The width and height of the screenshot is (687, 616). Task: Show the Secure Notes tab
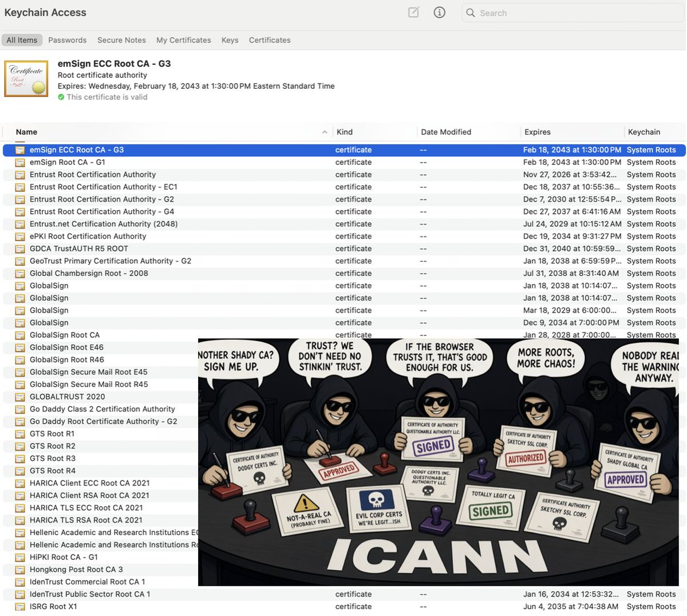click(121, 40)
